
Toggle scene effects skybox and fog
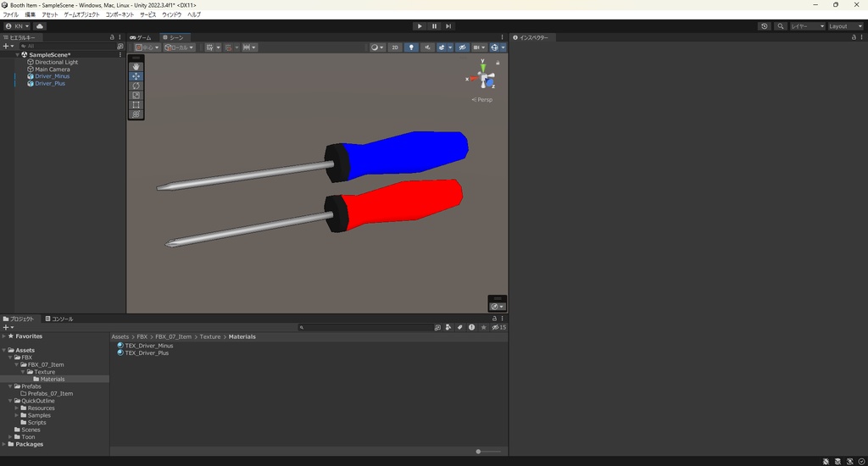click(441, 47)
